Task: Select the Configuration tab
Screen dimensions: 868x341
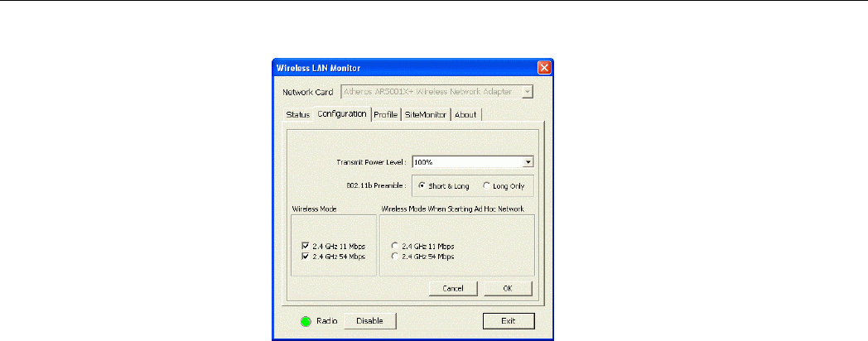Action: click(x=342, y=113)
